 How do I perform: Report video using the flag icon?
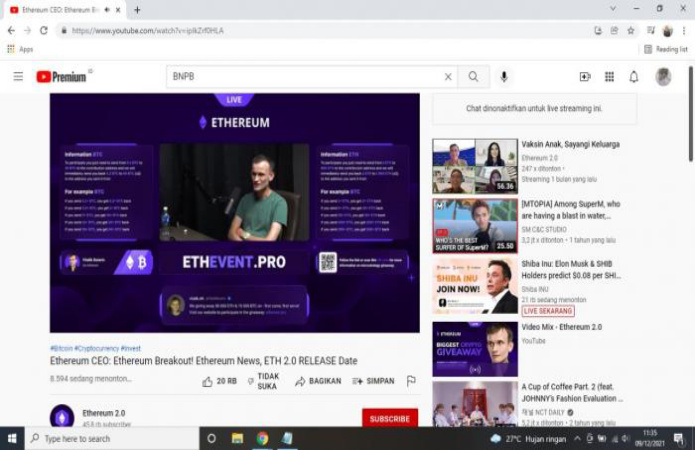pos(411,381)
